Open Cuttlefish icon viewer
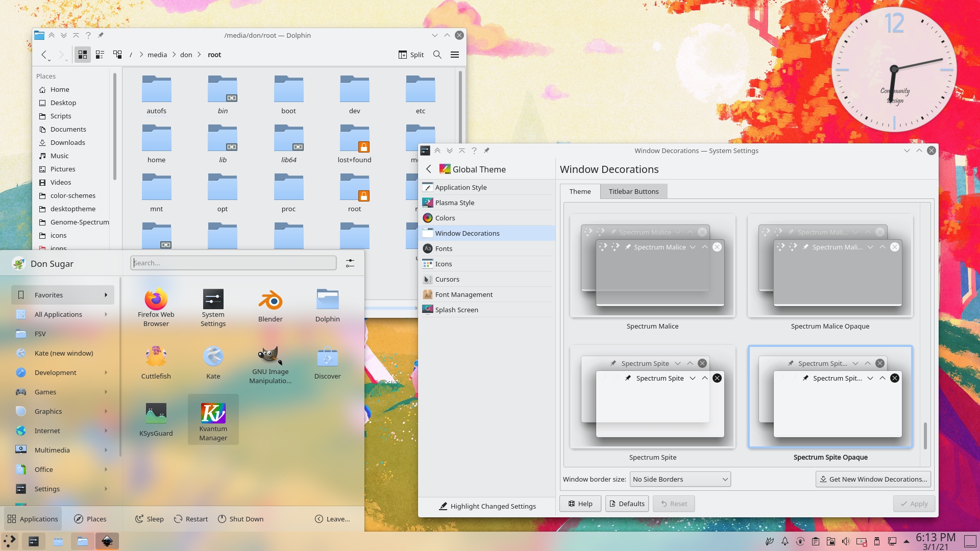This screenshot has height=551, width=980. click(x=156, y=363)
